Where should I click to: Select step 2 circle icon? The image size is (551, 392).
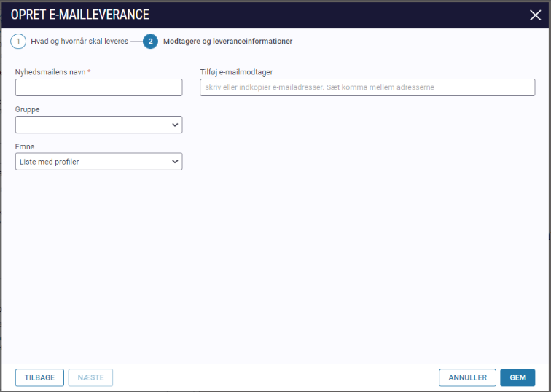point(150,42)
